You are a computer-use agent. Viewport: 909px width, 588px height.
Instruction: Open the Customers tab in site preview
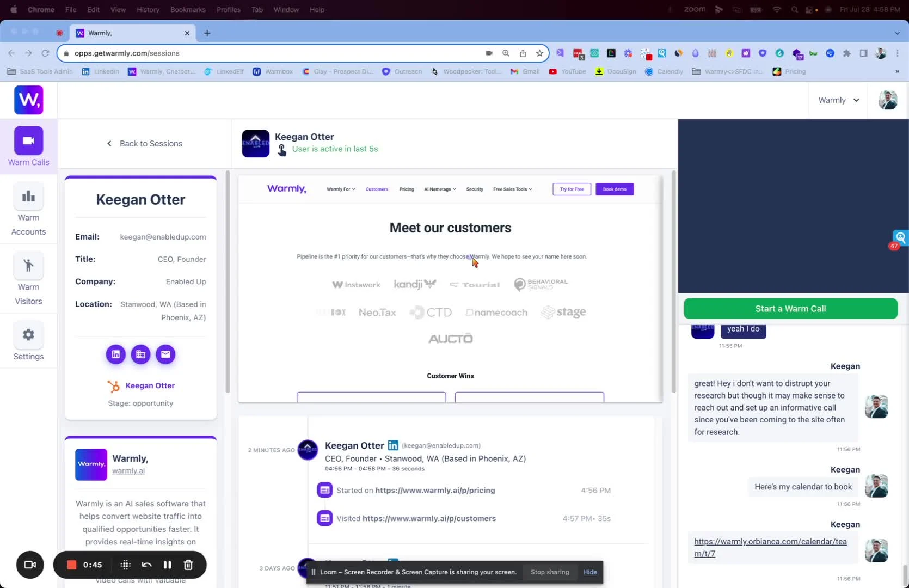point(377,189)
